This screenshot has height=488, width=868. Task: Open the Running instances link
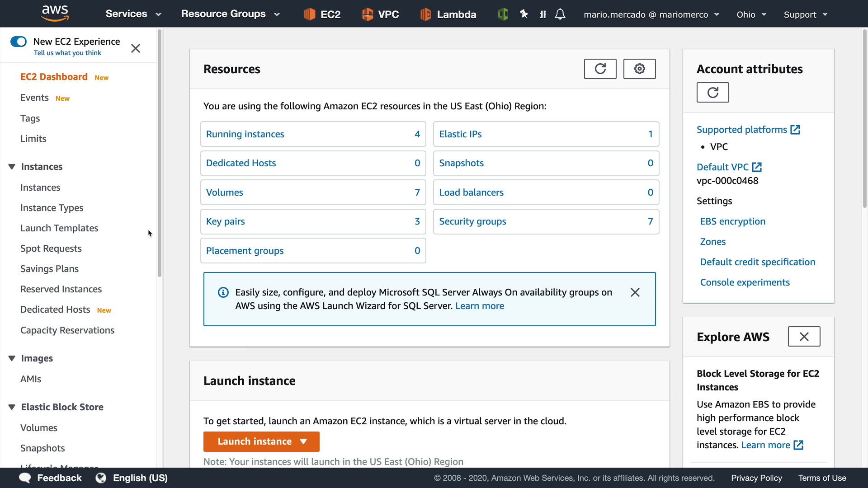click(245, 134)
